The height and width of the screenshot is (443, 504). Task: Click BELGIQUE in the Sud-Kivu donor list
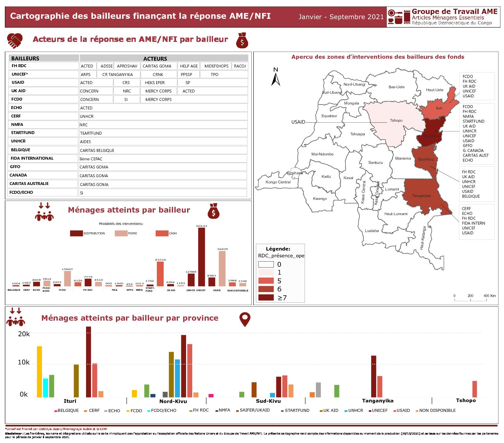pyautogui.click(x=471, y=196)
